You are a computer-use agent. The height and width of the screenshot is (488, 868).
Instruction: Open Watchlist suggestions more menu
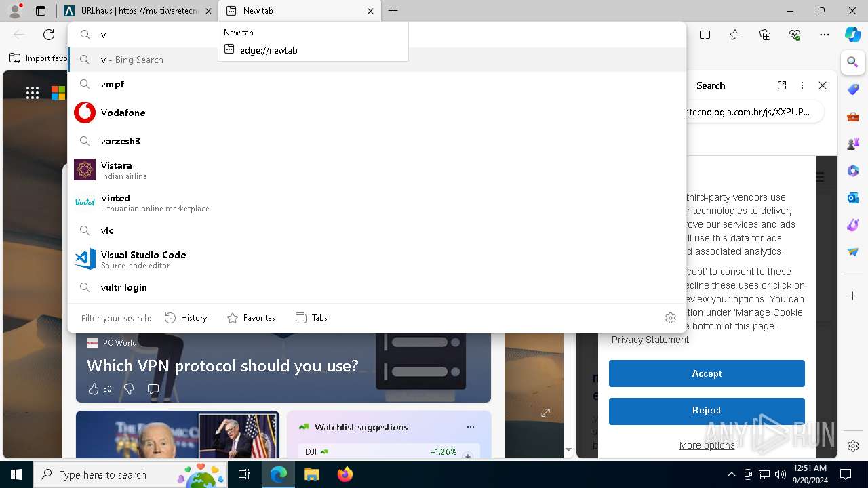(471, 427)
